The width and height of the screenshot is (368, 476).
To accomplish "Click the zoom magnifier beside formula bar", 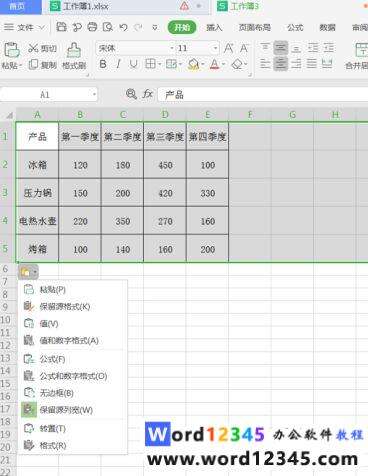I will pos(131,94).
